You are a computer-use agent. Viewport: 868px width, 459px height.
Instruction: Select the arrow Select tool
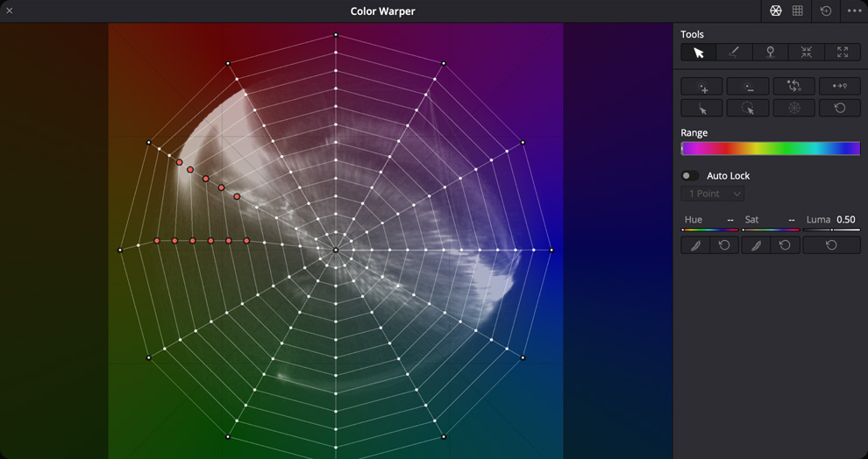699,53
